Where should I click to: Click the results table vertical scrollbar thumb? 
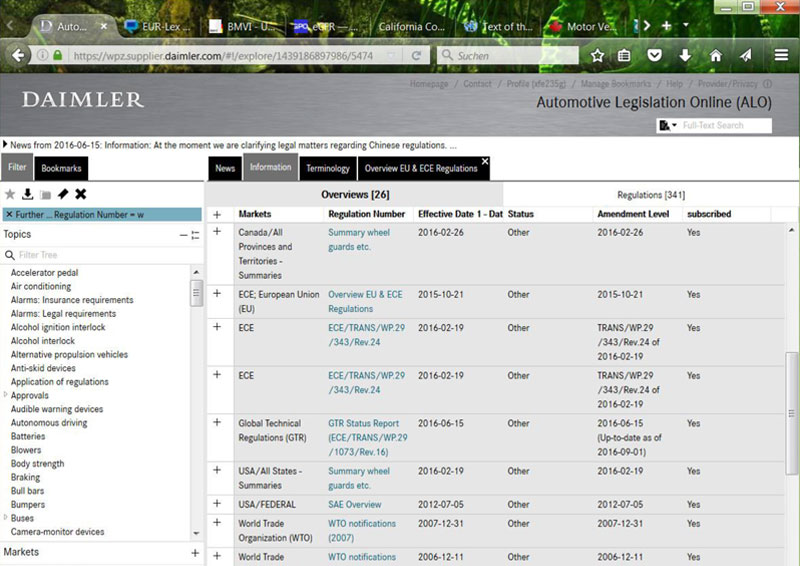[x=791, y=413]
